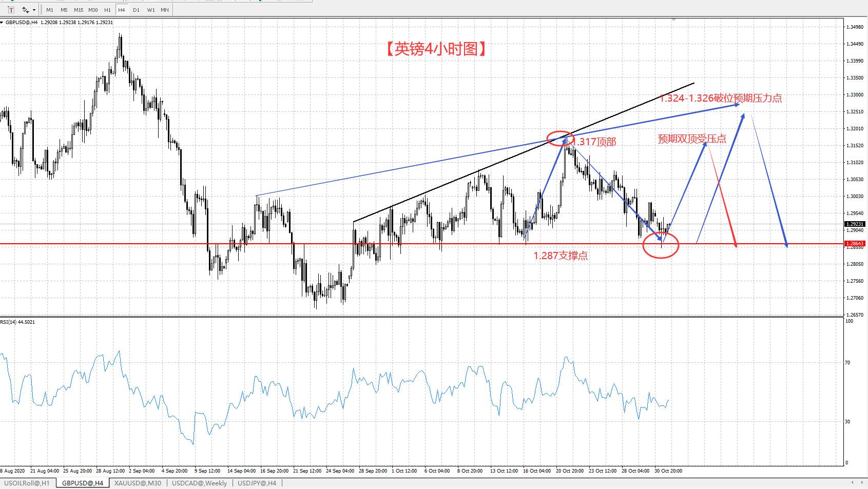The height and width of the screenshot is (489, 868).
Task: Open the arrows tool dropdown arrow
Action: tap(34, 10)
